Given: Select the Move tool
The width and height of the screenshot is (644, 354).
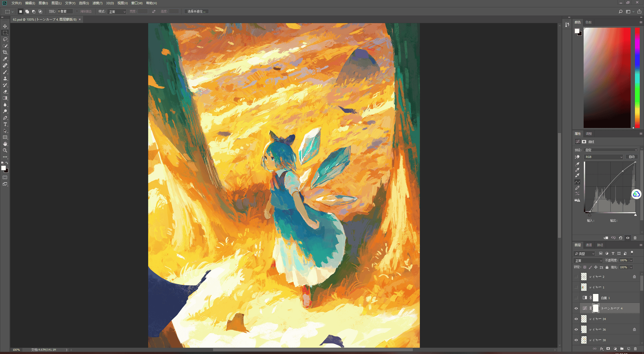Looking at the screenshot, I should [5, 26].
